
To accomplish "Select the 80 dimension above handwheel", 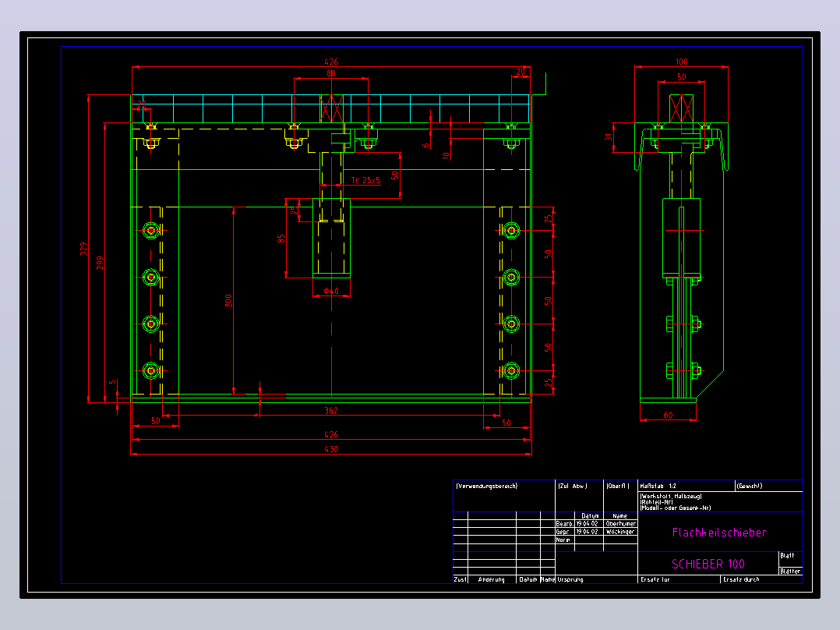I will point(331,73).
